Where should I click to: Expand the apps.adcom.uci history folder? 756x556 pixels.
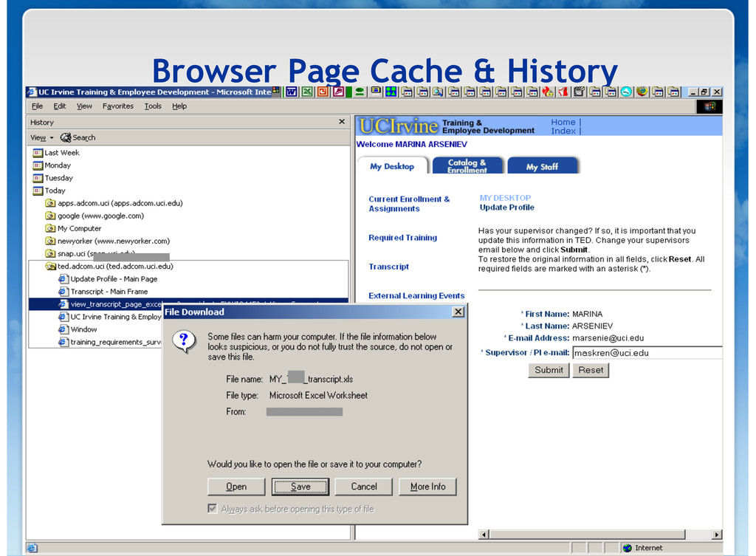pos(114,203)
